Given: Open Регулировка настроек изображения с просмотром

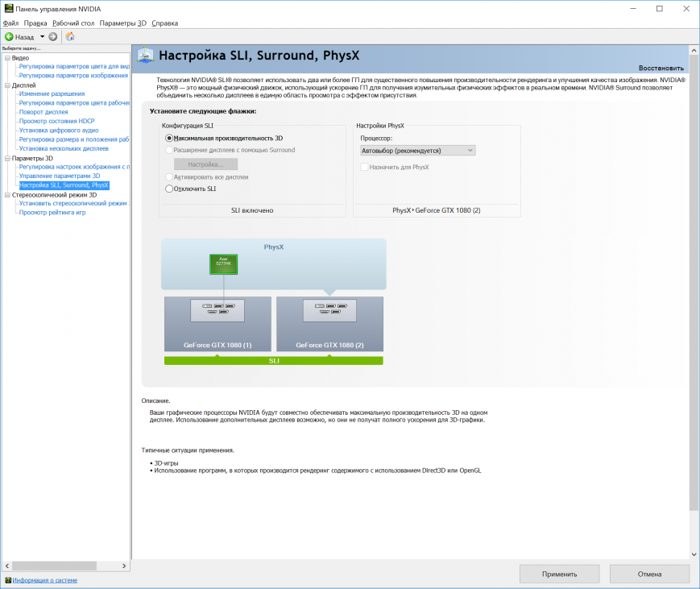Looking at the screenshot, I should tap(74, 167).
